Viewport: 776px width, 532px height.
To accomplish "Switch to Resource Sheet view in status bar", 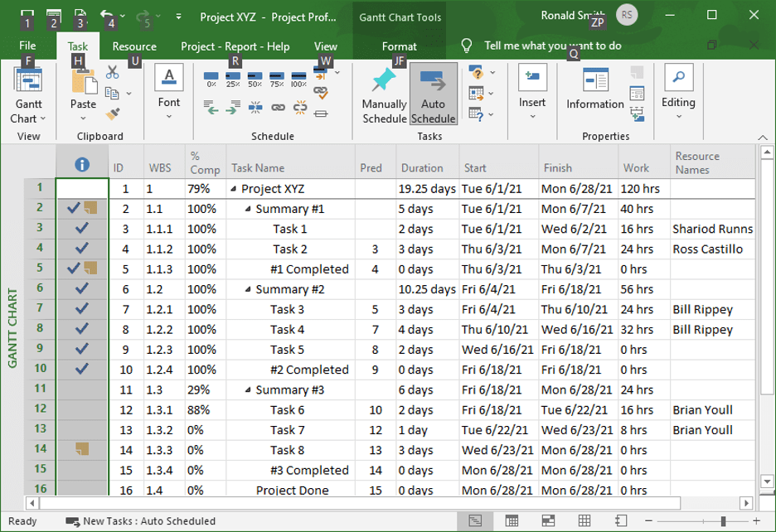I will click(x=584, y=520).
